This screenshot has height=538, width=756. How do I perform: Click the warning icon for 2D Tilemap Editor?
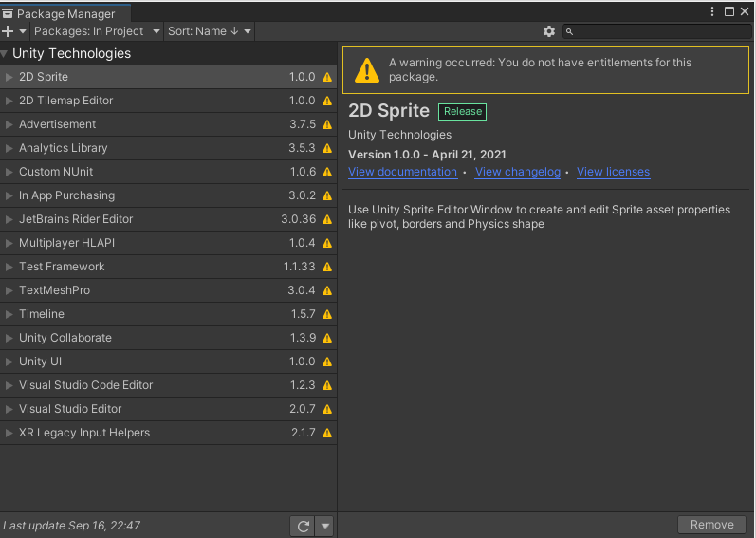[327, 101]
